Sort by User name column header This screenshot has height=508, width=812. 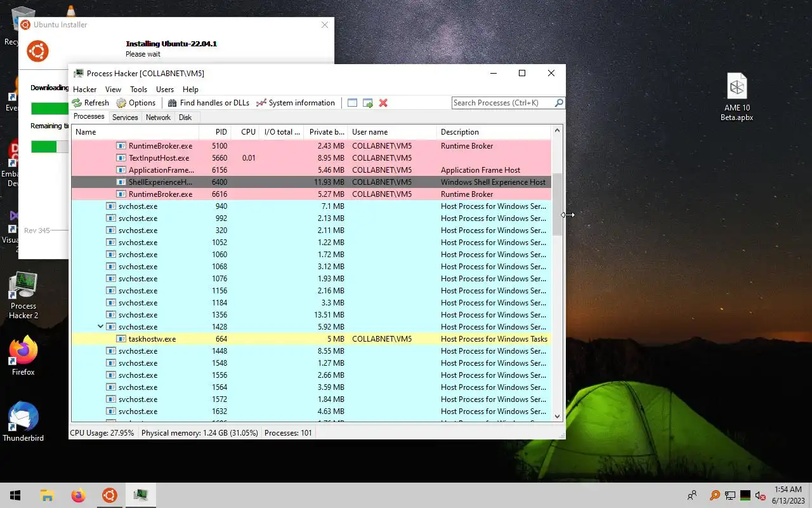coord(392,132)
